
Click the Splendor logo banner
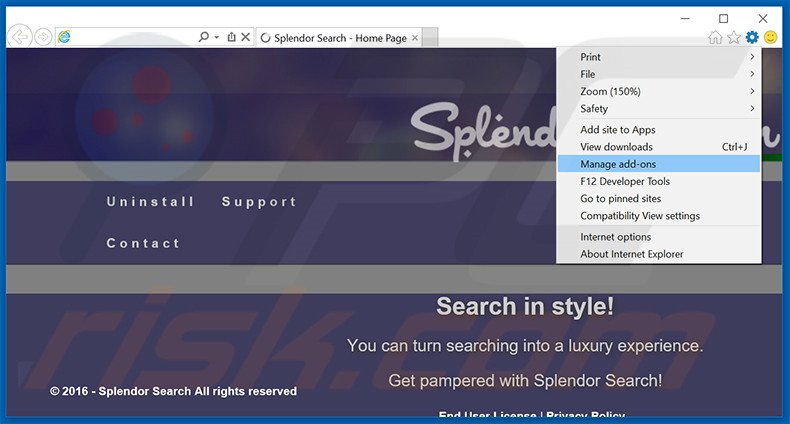point(484,131)
